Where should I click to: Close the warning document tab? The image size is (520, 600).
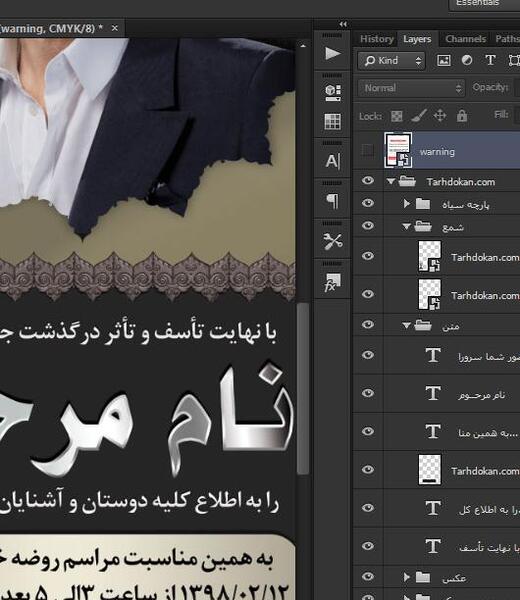click(x=114, y=28)
